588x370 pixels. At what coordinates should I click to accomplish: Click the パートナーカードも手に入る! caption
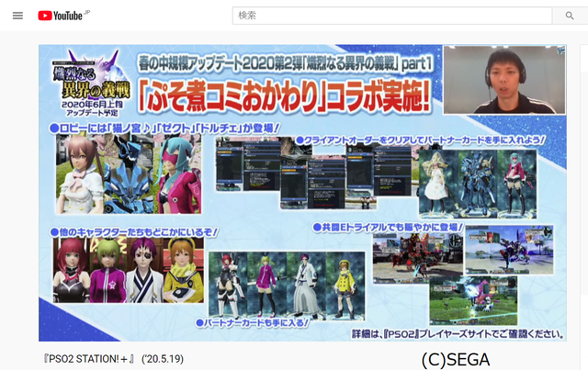pos(253,323)
